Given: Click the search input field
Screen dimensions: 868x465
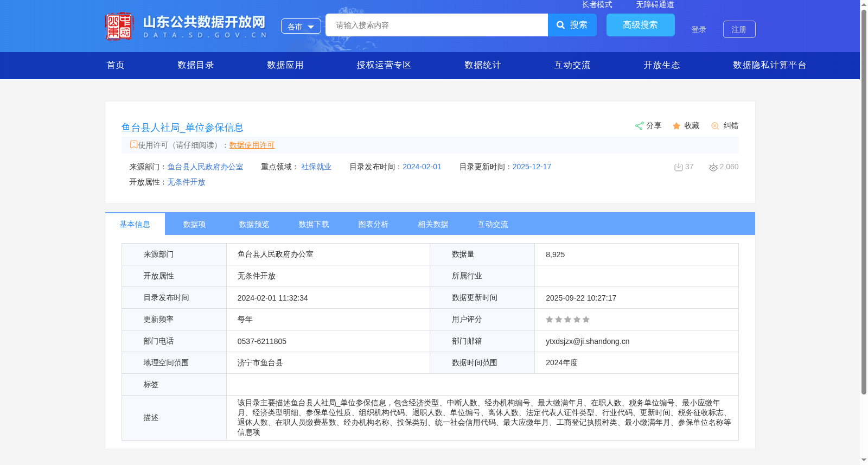Looking at the screenshot, I should tap(437, 25).
